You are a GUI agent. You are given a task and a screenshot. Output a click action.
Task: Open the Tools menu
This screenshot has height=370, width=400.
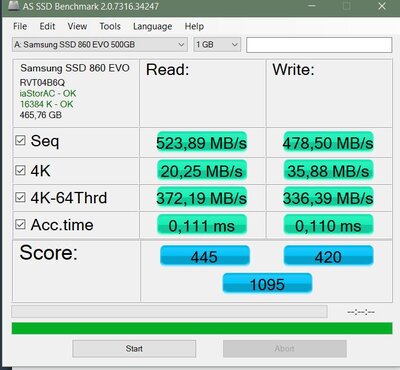tap(110, 26)
